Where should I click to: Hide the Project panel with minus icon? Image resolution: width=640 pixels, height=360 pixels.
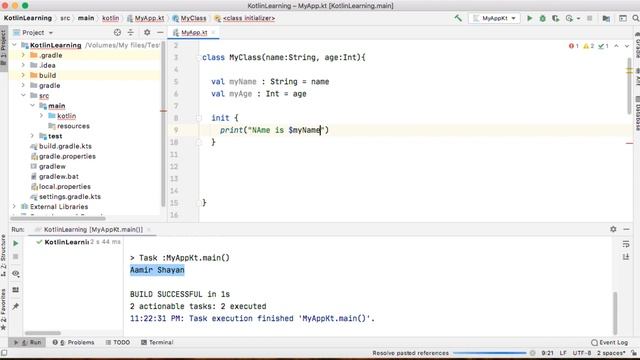[160, 32]
